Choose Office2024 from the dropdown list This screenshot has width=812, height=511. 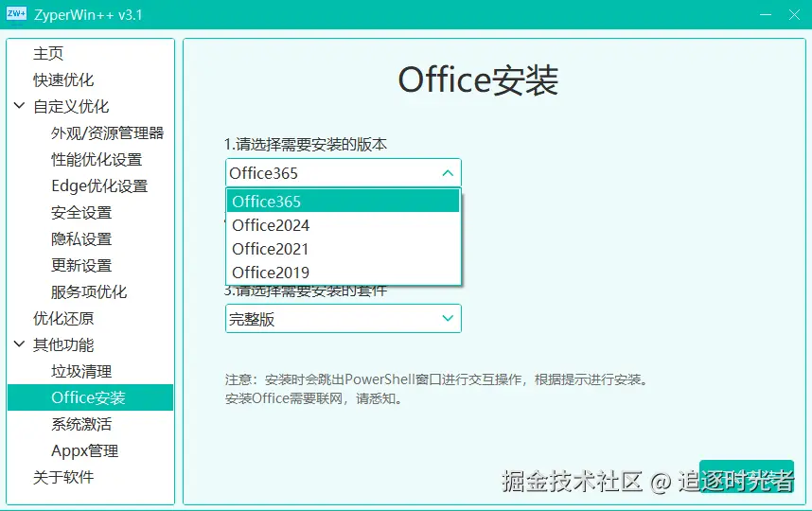[x=343, y=224]
